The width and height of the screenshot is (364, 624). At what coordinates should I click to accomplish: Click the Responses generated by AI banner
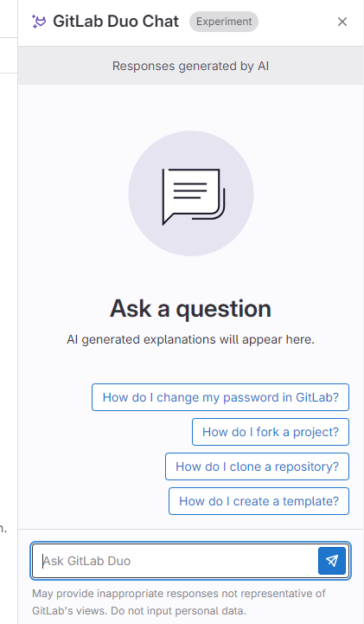click(x=191, y=66)
